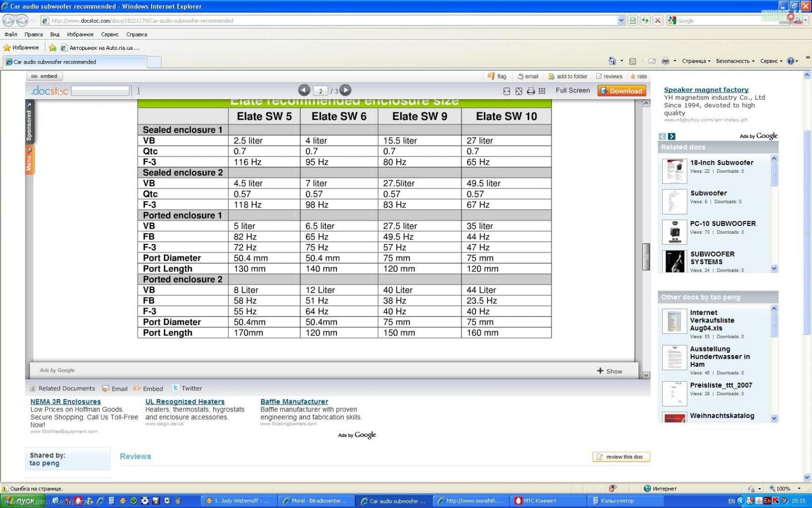Open the Файл menu
Screen dimensions: 812x508
coord(11,35)
